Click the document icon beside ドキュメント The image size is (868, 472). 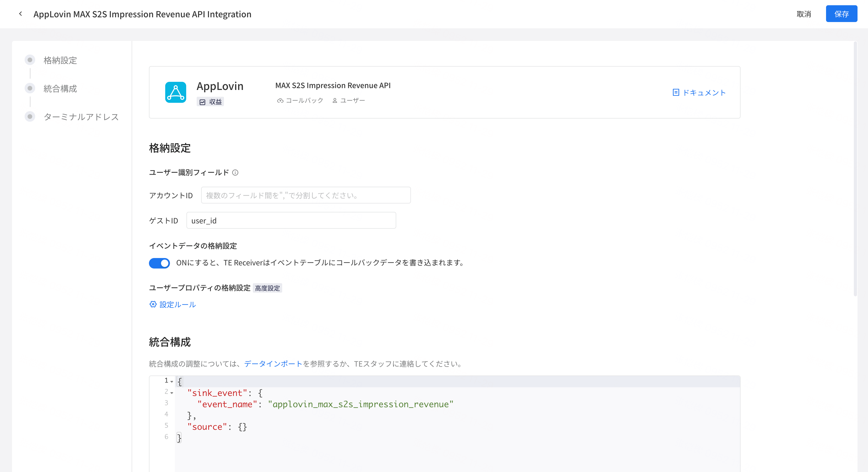(x=676, y=92)
